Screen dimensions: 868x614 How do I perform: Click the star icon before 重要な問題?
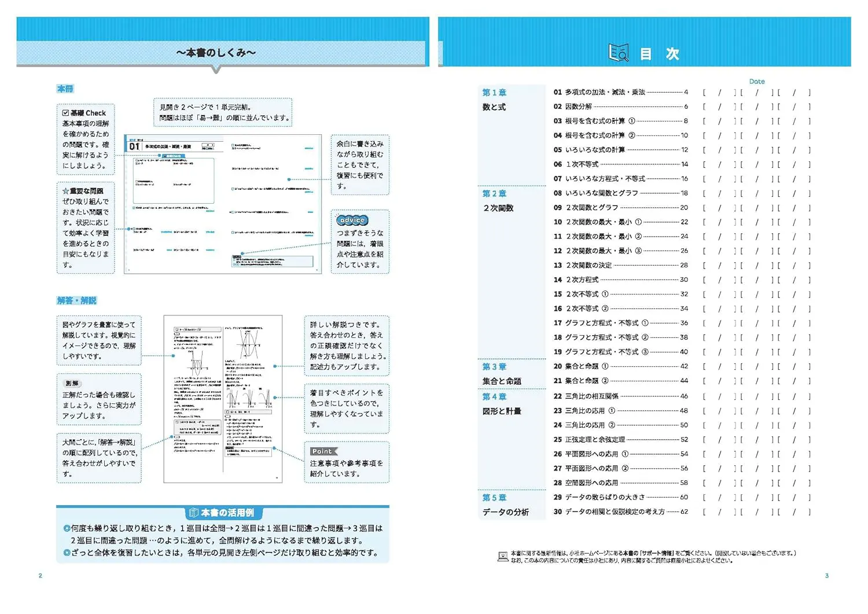point(65,191)
